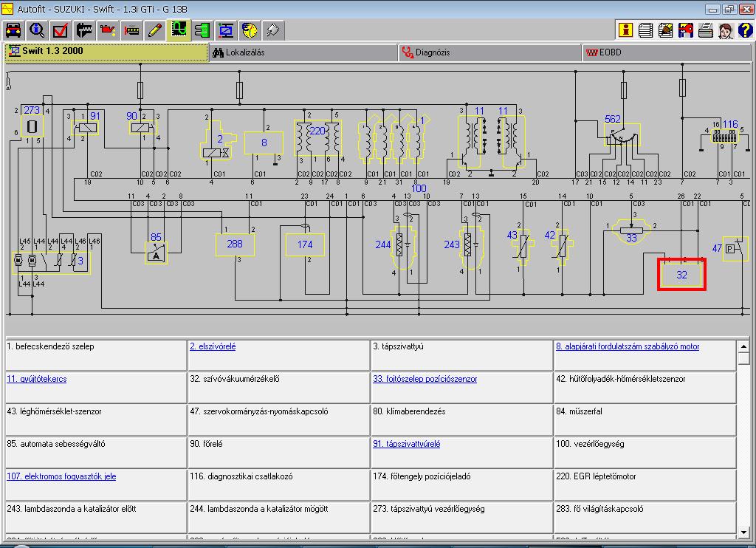Click the '80. klímaberendezés' cell
This screenshot has height=548, width=756.
click(x=462, y=419)
